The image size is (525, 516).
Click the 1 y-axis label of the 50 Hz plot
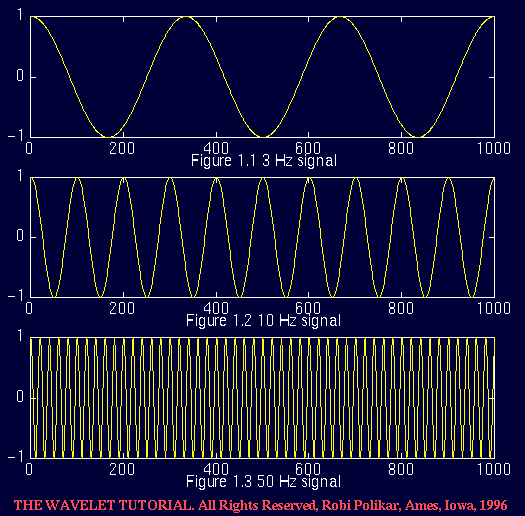point(20,336)
